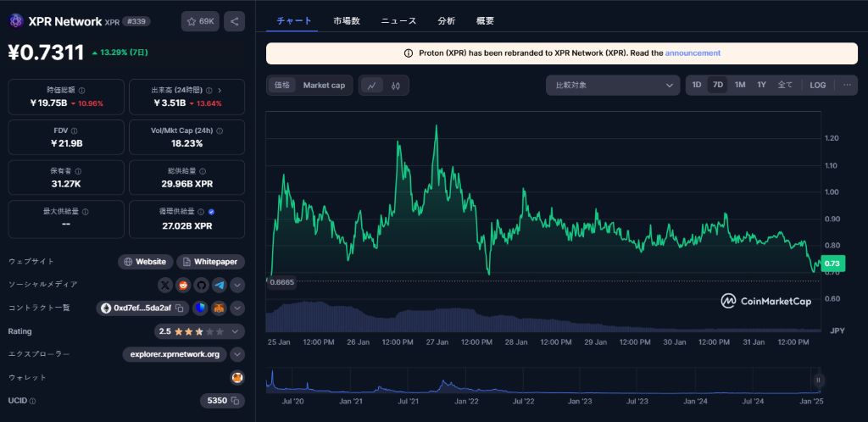This screenshot has height=422, width=868.
Task: Switch chart to candlestick view
Action: (395, 86)
